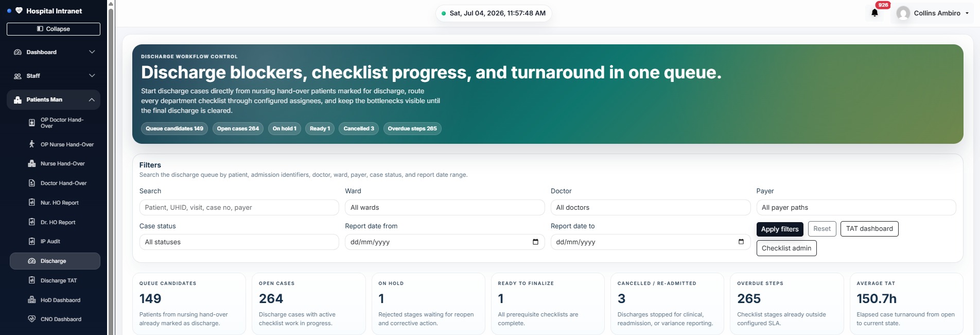Click the HoD Dashboard icon
The width and height of the screenshot is (980, 335).
pyautogui.click(x=32, y=300)
